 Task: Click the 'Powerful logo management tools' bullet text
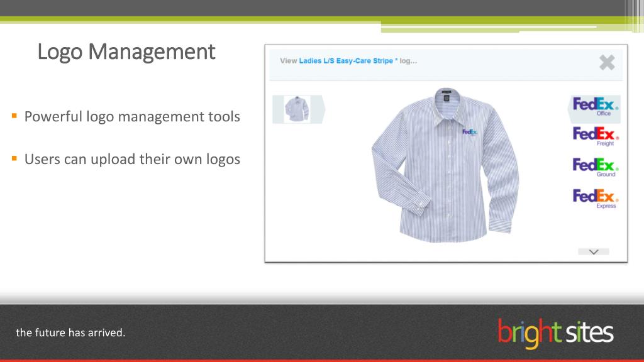coord(132,116)
